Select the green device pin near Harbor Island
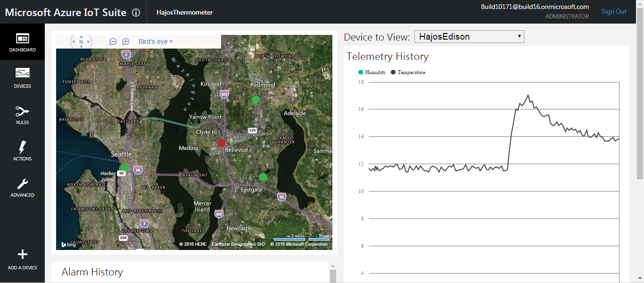The height and width of the screenshot is (283, 644). click(124, 167)
